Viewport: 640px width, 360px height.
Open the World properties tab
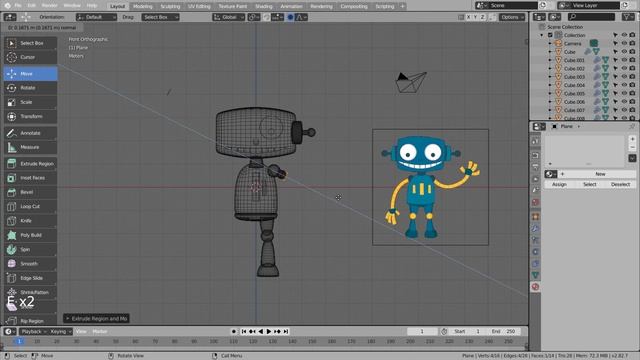[x=535, y=202]
